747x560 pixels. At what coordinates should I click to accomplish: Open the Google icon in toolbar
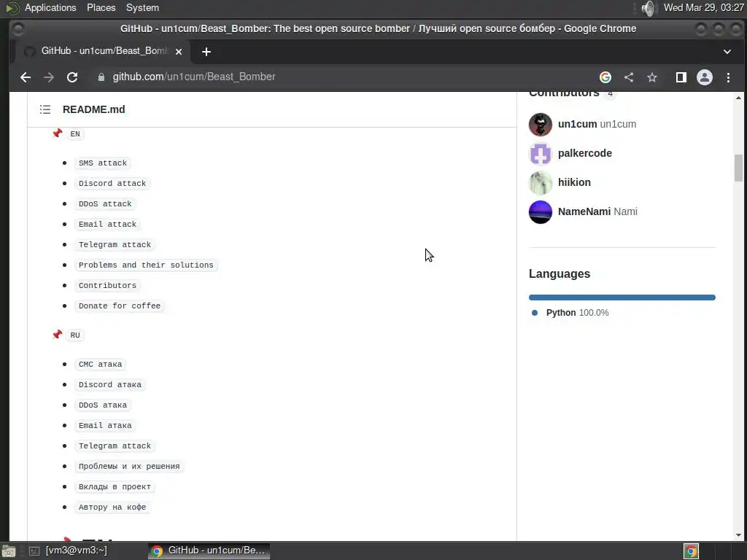coord(605,77)
